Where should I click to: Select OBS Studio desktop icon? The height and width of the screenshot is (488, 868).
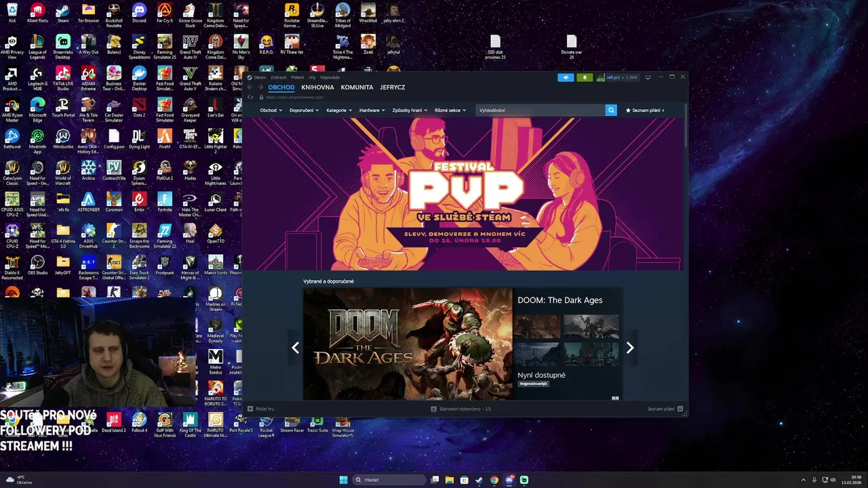(37, 265)
